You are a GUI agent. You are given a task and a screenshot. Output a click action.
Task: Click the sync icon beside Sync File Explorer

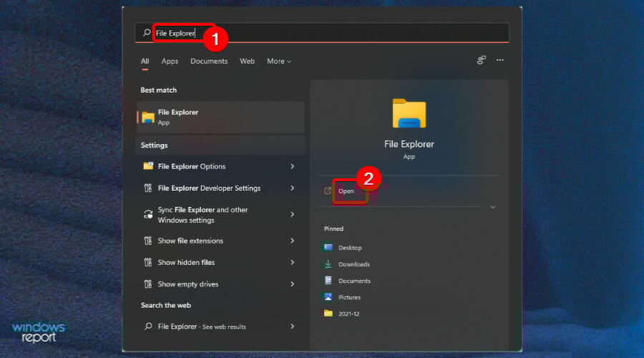click(x=148, y=214)
